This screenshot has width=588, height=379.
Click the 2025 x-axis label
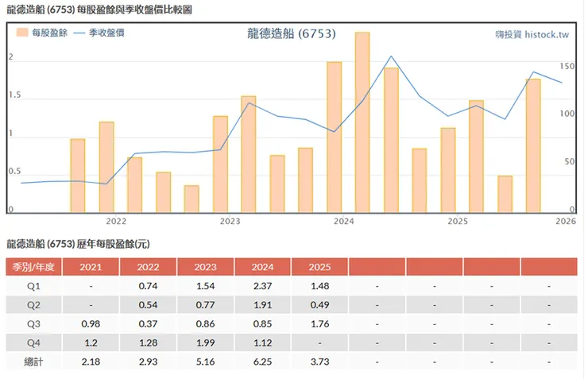pyautogui.click(x=458, y=221)
